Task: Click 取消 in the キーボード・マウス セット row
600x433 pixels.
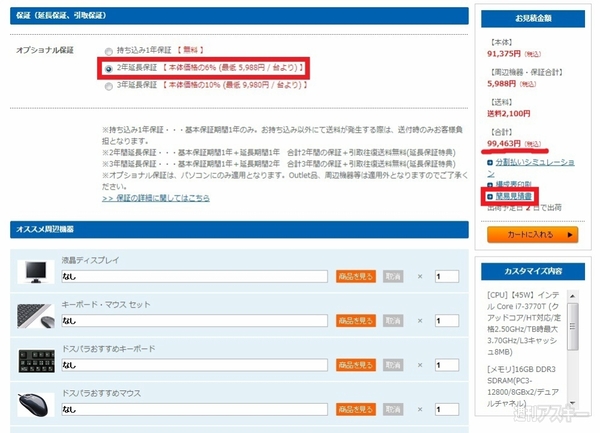Action: [393, 321]
